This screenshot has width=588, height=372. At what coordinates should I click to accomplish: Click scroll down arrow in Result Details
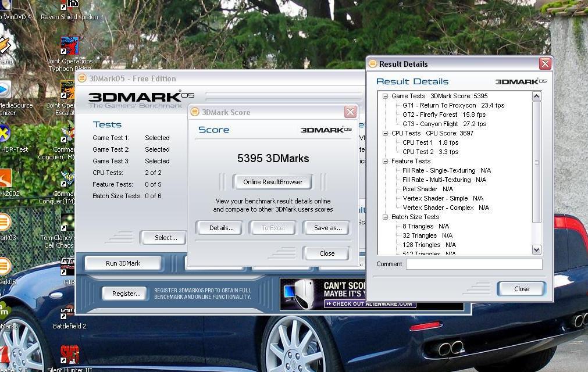point(537,249)
